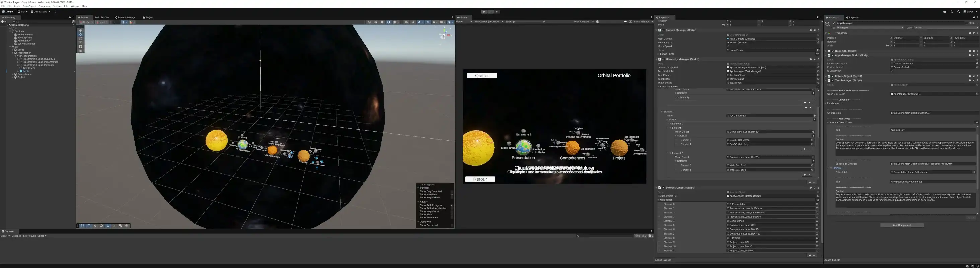Open the Asset Store dropdown

tap(41, 12)
